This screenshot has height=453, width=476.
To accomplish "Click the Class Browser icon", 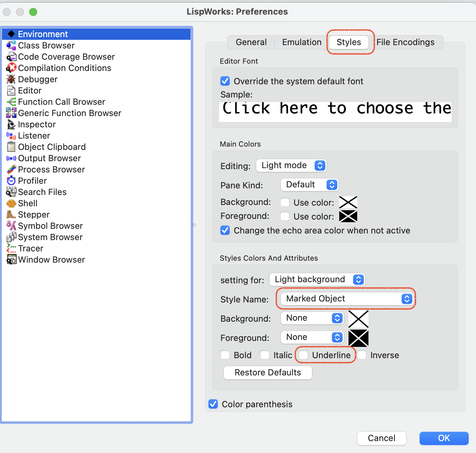I will (11, 45).
